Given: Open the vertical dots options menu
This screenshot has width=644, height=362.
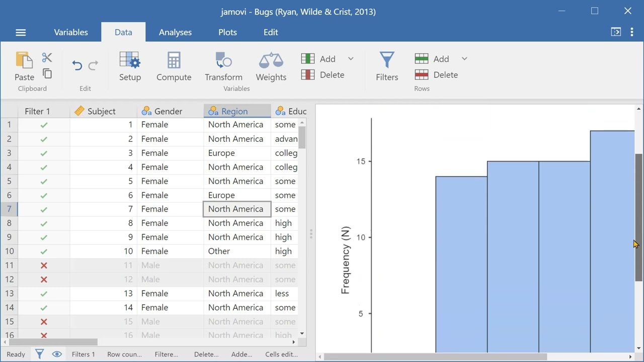Looking at the screenshot, I should coord(632,32).
